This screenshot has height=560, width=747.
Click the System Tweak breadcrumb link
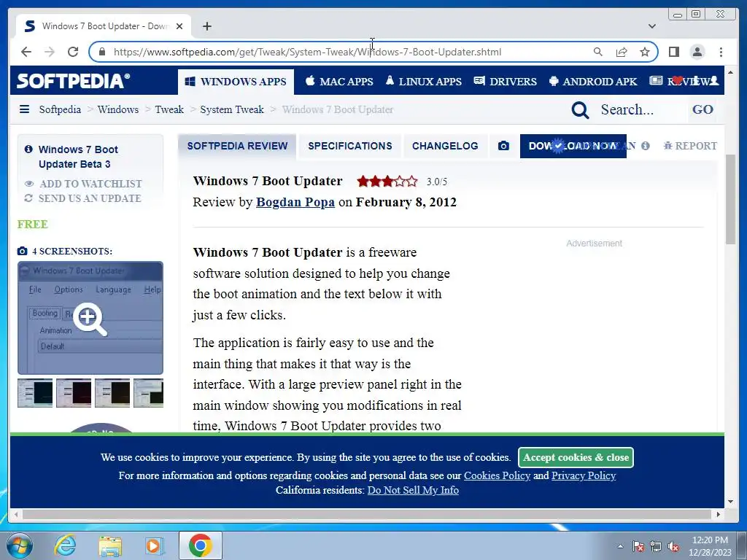pyautogui.click(x=232, y=109)
